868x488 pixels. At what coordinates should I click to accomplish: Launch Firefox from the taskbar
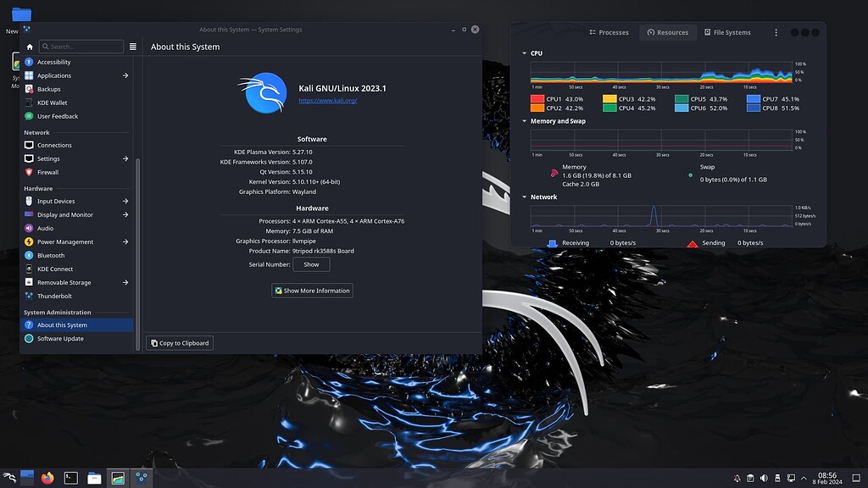click(48, 477)
